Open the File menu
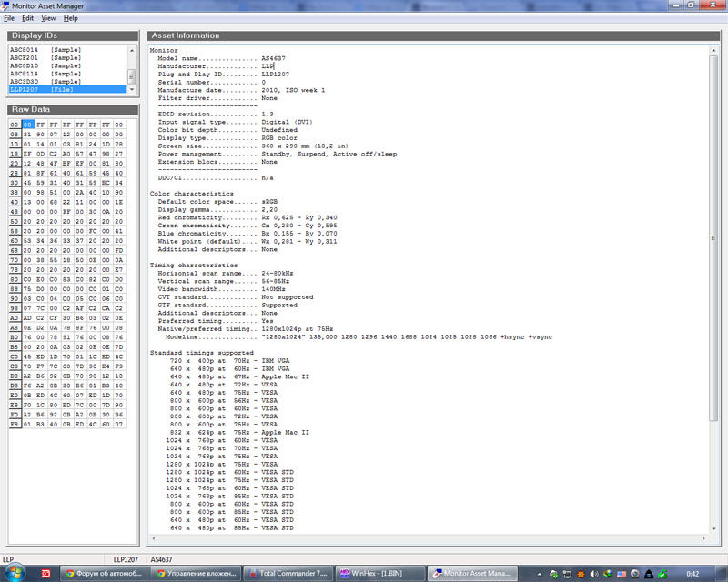Viewport: 728px width, 582px height. [x=8, y=18]
